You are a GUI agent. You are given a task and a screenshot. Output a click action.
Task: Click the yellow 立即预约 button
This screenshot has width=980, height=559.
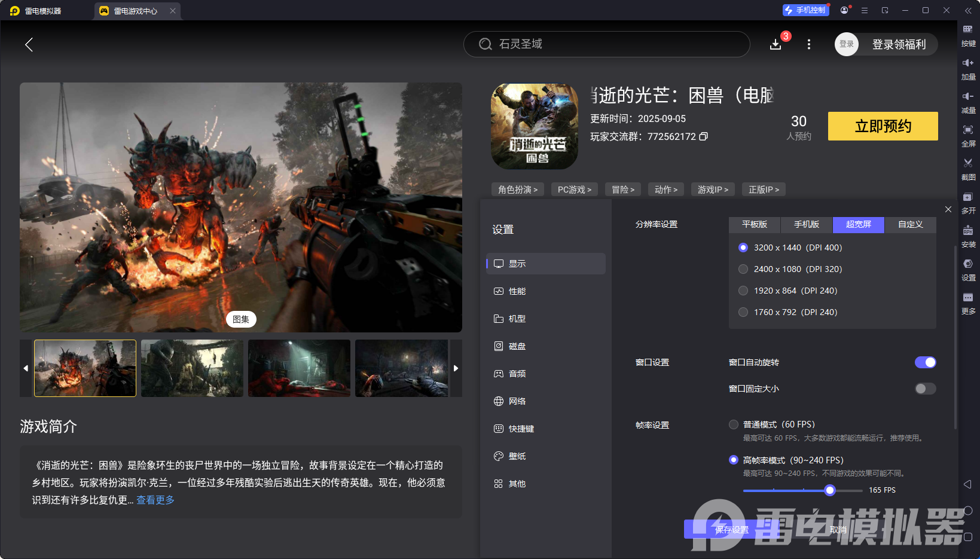pyautogui.click(x=883, y=126)
